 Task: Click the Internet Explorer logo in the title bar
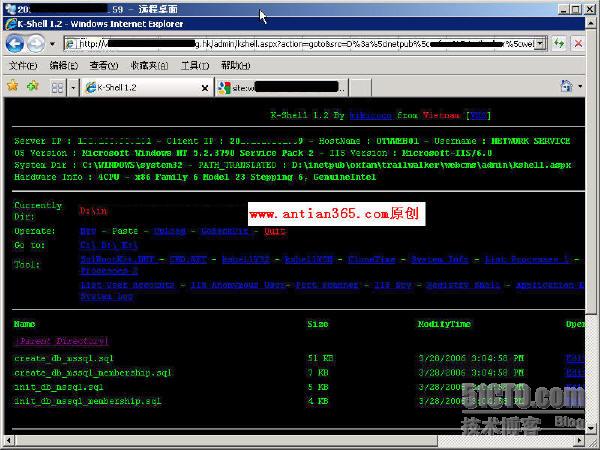(11, 24)
